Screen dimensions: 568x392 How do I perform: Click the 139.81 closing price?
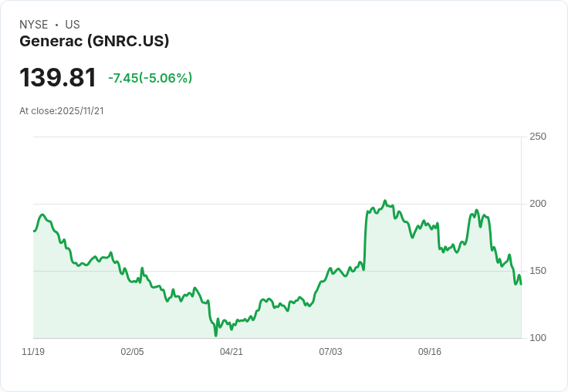(58, 78)
